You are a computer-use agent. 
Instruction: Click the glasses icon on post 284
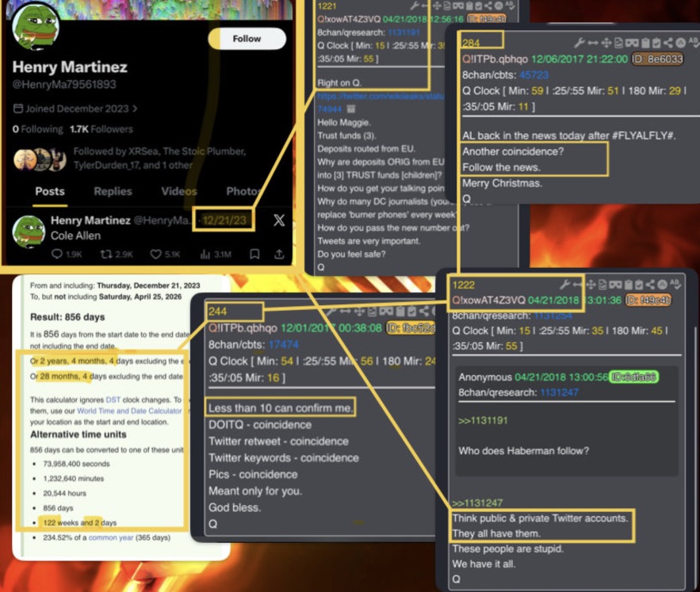(x=632, y=43)
